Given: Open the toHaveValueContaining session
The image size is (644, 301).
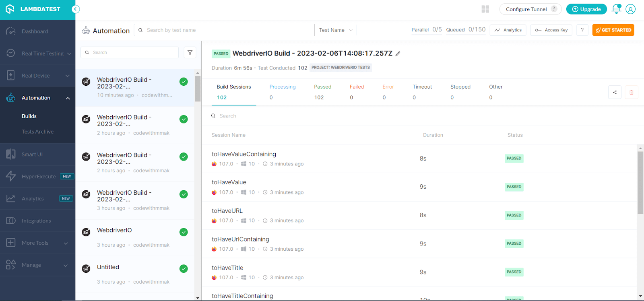Looking at the screenshot, I should coord(244,154).
